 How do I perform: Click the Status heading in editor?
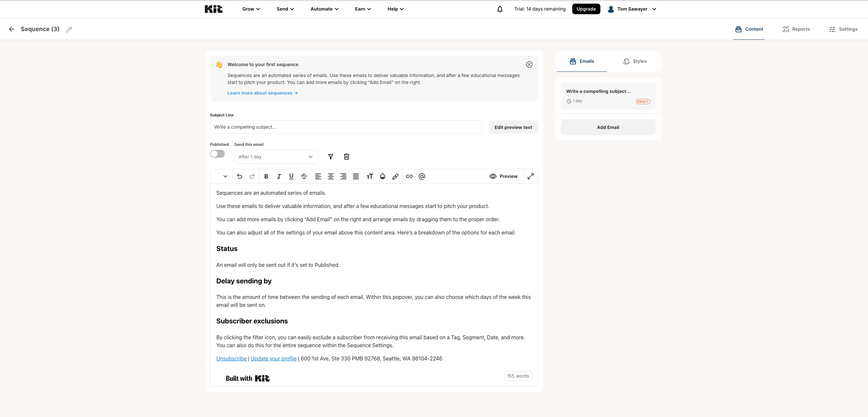(x=227, y=249)
